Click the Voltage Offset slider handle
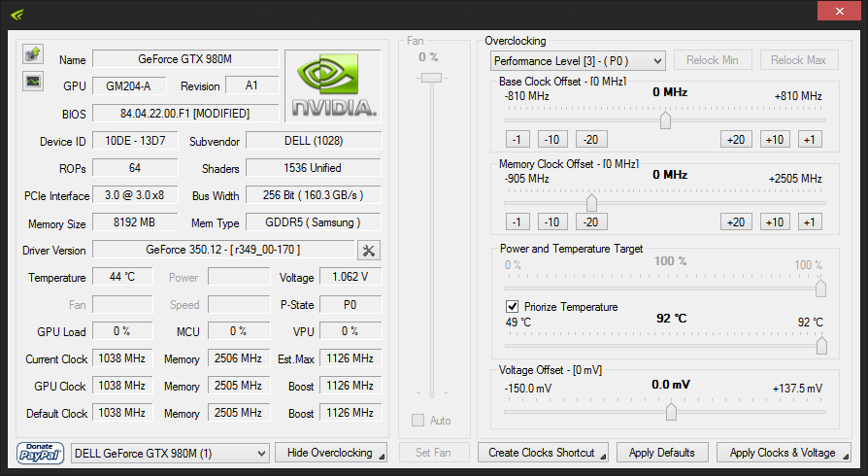Image resolution: width=868 pixels, height=476 pixels. [671, 412]
